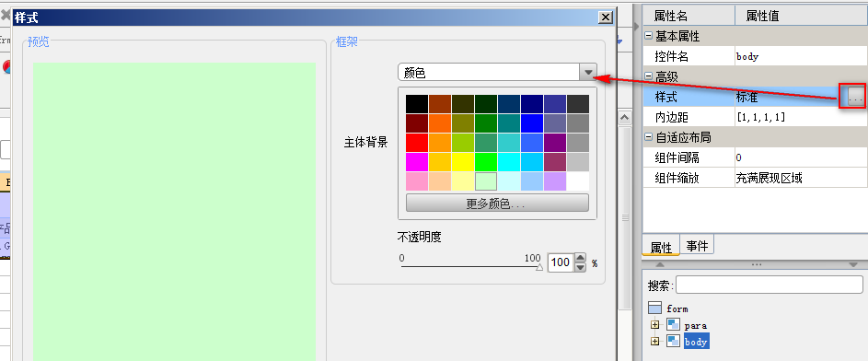Image resolution: width=868 pixels, height=361 pixels.
Task: Switch to the 事件 tab
Action: pos(697,246)
